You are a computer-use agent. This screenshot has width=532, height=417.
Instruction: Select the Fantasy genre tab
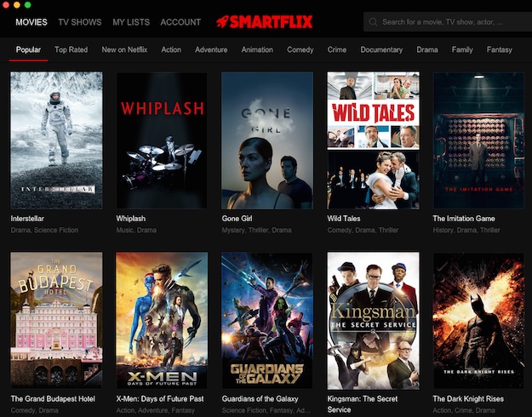pyautogui.click(x=500, y=50)
